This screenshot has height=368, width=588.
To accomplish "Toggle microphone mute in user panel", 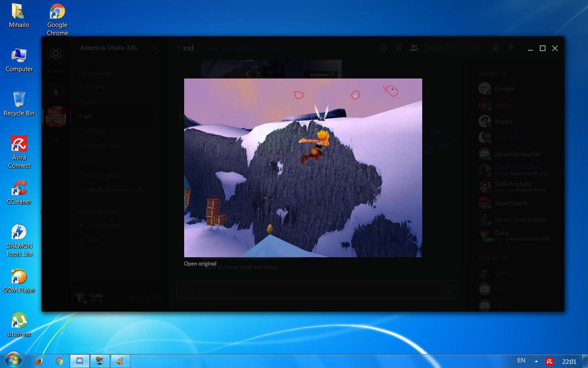I will click(131, 297).
